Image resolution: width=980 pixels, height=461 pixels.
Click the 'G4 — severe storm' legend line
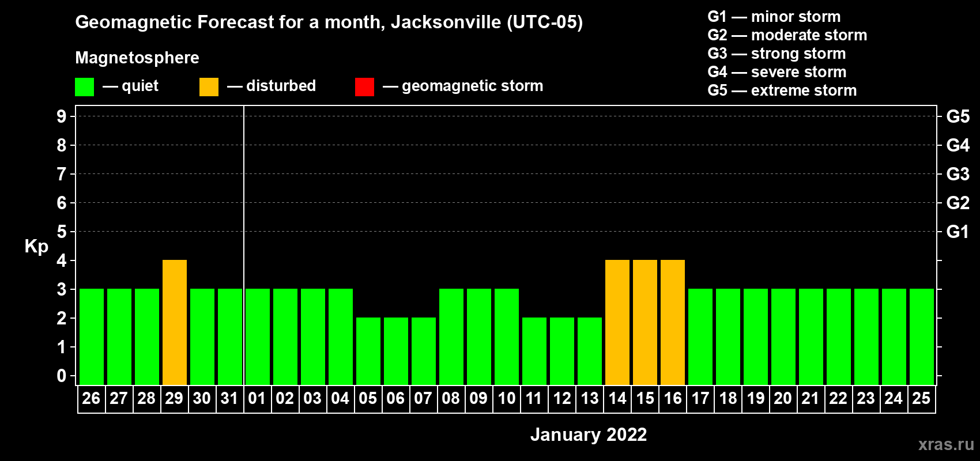click(777, 72)
